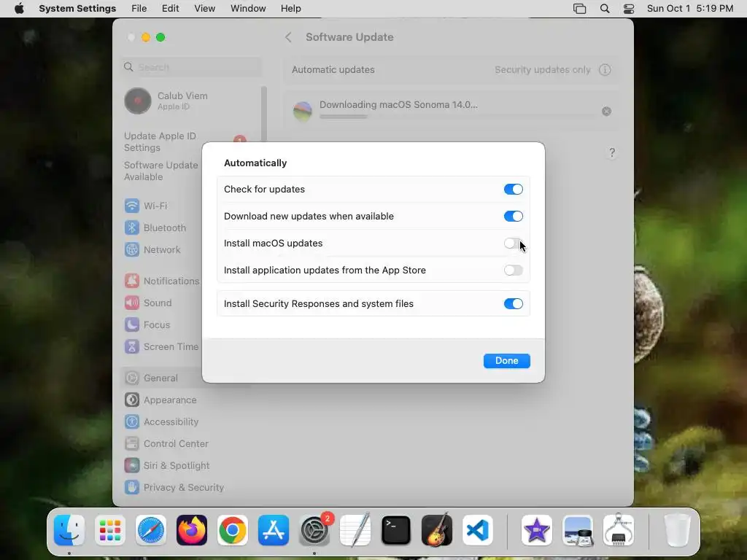This screenshot has width=747, height=560.
Task: Open Trash from the Dock
Action: tap(677, 530)
